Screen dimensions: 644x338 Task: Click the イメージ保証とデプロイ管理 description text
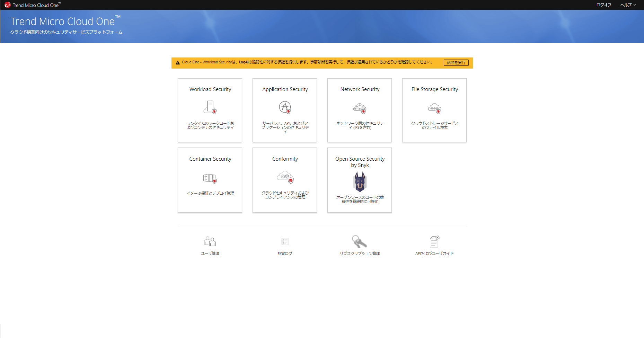click(210, 193)
